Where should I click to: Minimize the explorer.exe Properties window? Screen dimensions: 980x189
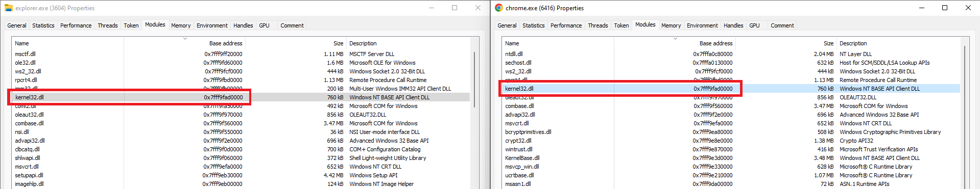tap(431, 8)
